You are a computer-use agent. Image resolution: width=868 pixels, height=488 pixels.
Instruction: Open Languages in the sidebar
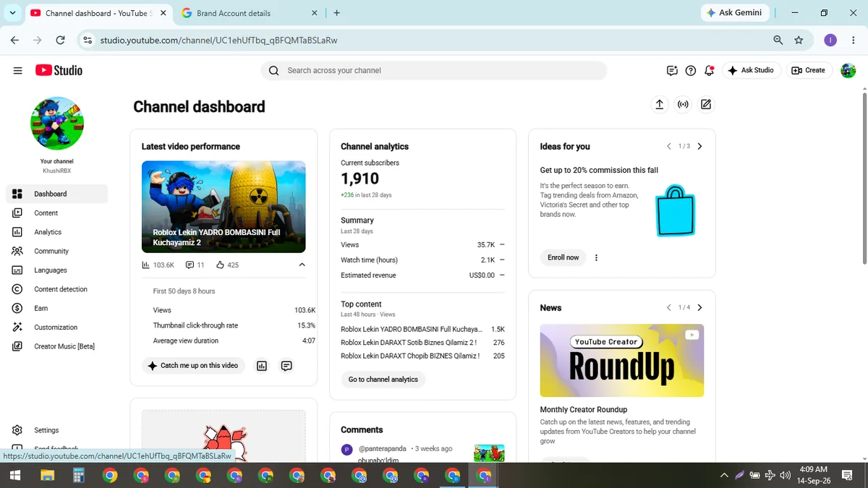(57, 270)
